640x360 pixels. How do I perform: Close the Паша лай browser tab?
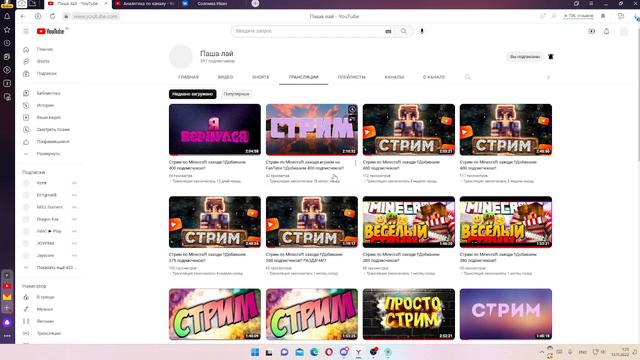tap(106, 4)
